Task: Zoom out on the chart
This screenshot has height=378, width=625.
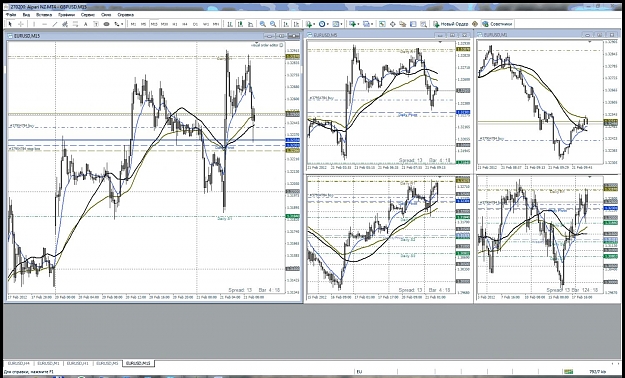Action: (273, 24)
